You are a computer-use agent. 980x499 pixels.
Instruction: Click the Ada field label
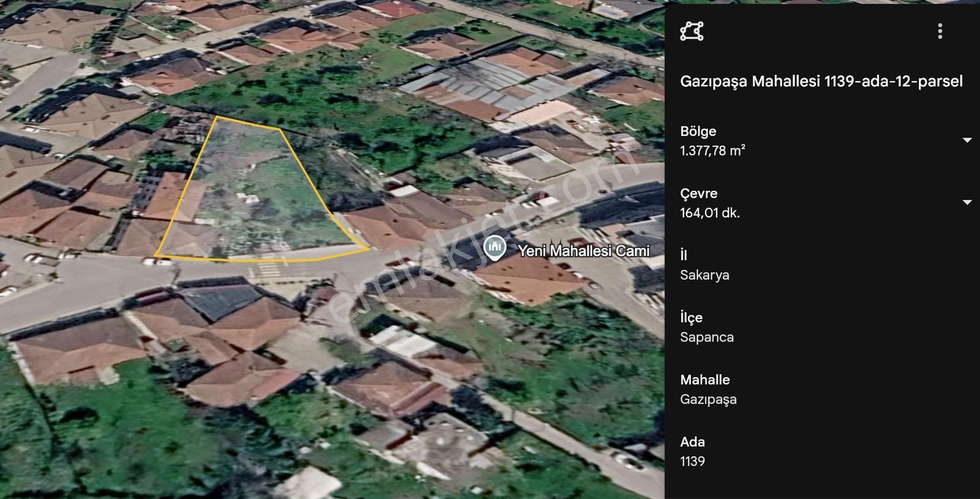click(x=692, y=442)
